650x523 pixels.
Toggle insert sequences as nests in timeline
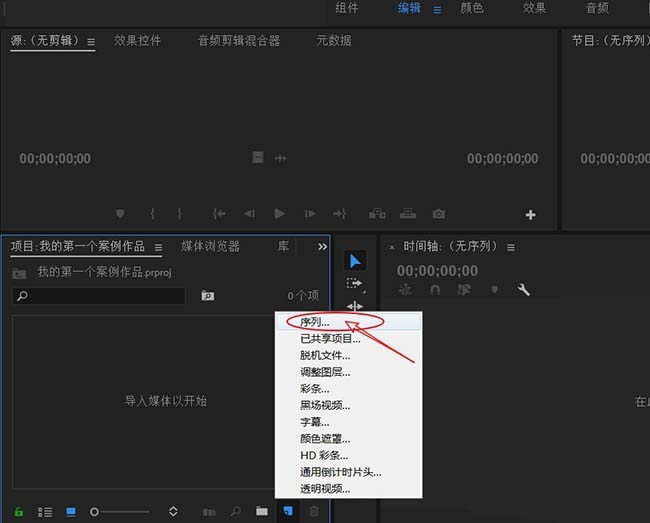405,290
